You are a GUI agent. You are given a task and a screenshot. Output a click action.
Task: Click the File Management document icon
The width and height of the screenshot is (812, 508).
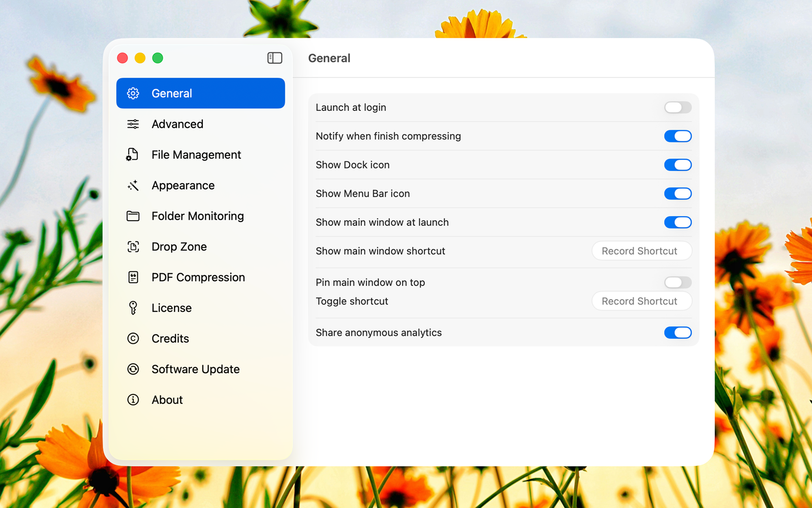[x=132, y=155]
